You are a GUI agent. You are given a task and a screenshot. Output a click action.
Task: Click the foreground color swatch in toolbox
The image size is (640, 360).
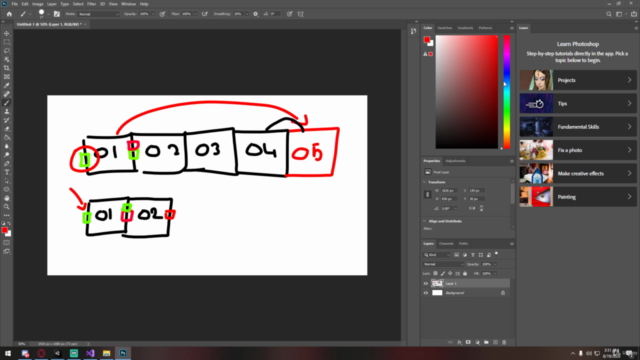tap(4, 231)
